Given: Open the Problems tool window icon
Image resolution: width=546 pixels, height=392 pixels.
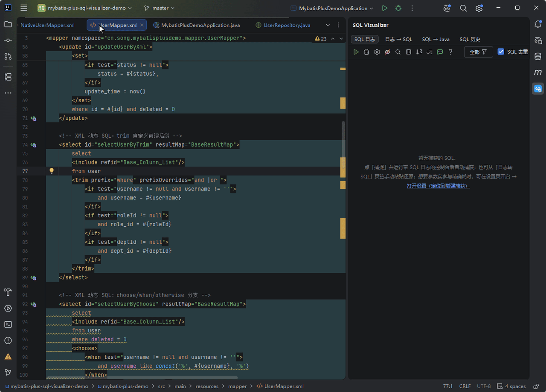Looking at the screenshot, I should click(x=8, y=340).
